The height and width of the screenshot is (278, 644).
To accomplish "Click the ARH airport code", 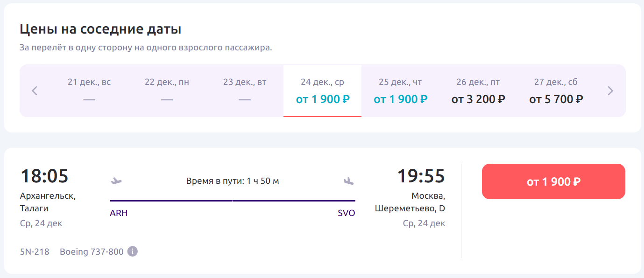I will click(x=119, y=213).
